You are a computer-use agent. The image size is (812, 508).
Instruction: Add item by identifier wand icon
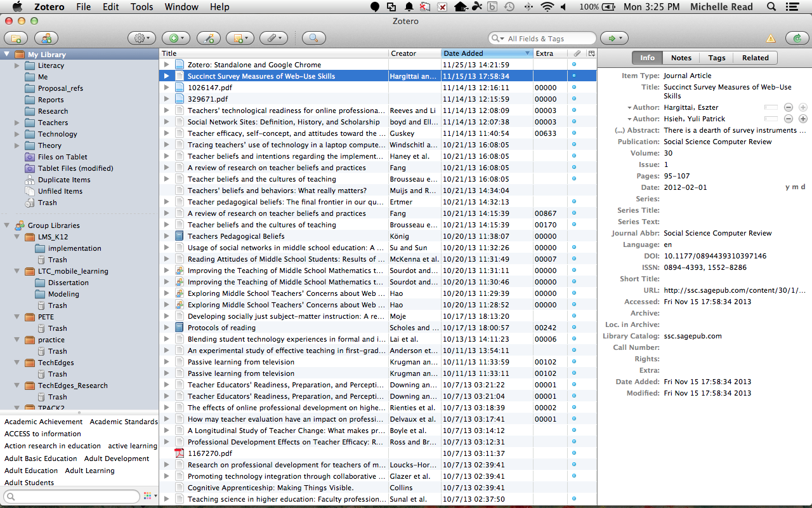[209, 38]
